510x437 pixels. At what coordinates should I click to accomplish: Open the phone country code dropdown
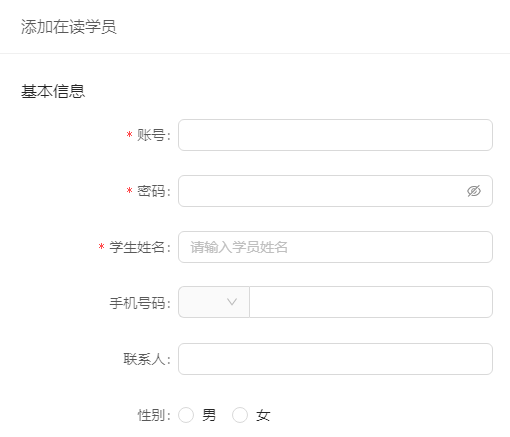coord(214,302)
